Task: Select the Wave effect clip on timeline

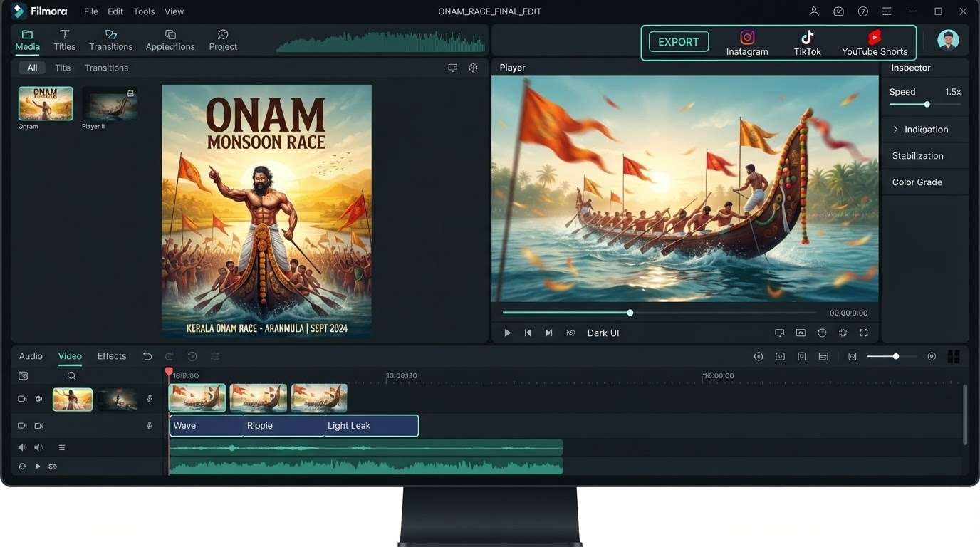Action: coord(207,426)
